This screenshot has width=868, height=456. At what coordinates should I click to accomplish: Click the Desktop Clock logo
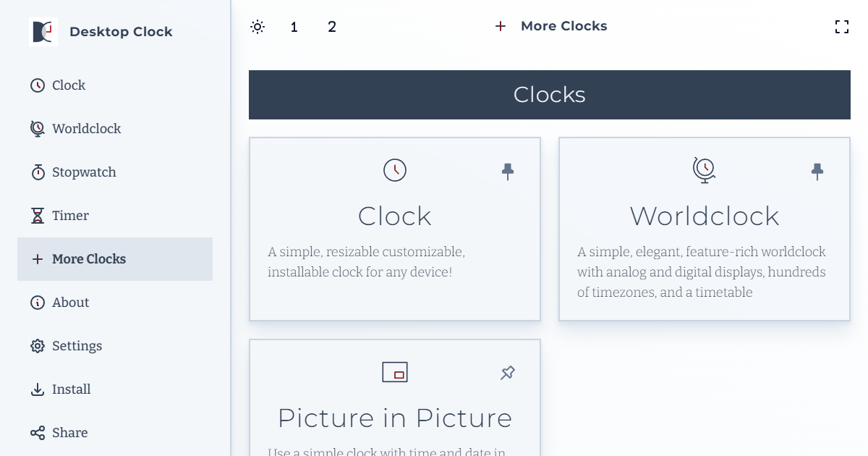click(x=43, y=31)
